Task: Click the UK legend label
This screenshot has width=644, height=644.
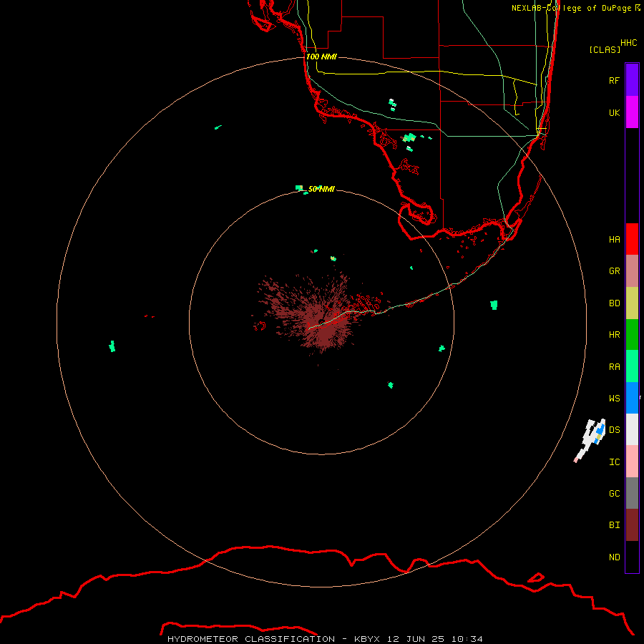Action: tap(615, 112)
